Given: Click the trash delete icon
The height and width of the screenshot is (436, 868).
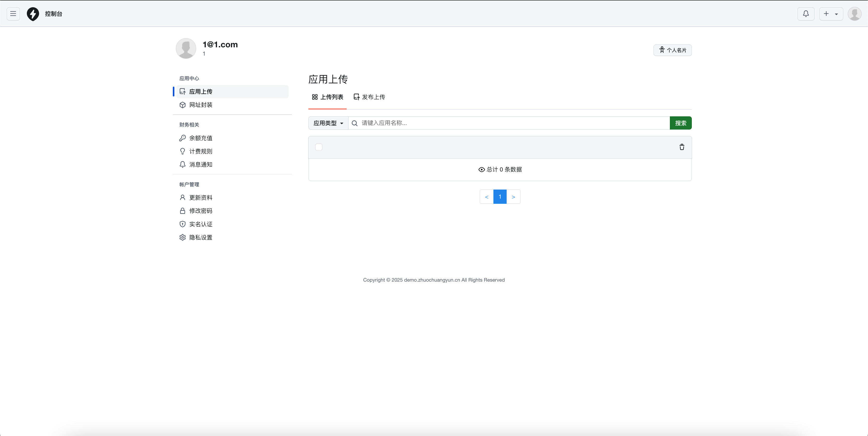Looking at the screenshot, I should (682, 147).
